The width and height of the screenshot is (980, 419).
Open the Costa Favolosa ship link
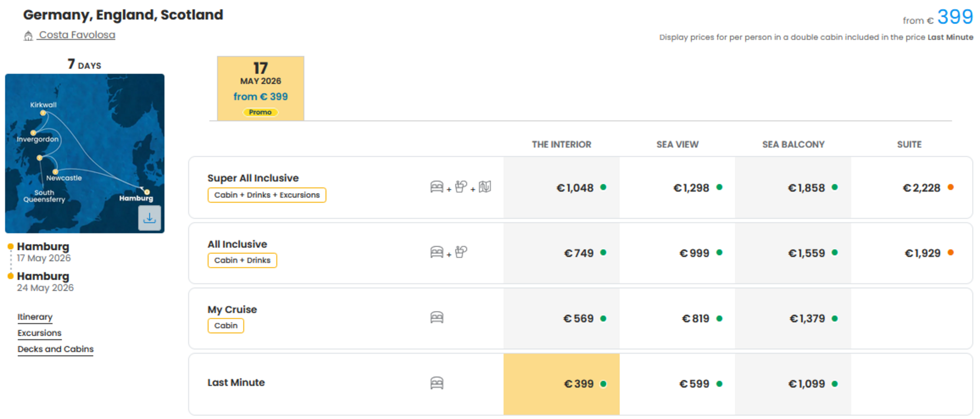(77, 35)
